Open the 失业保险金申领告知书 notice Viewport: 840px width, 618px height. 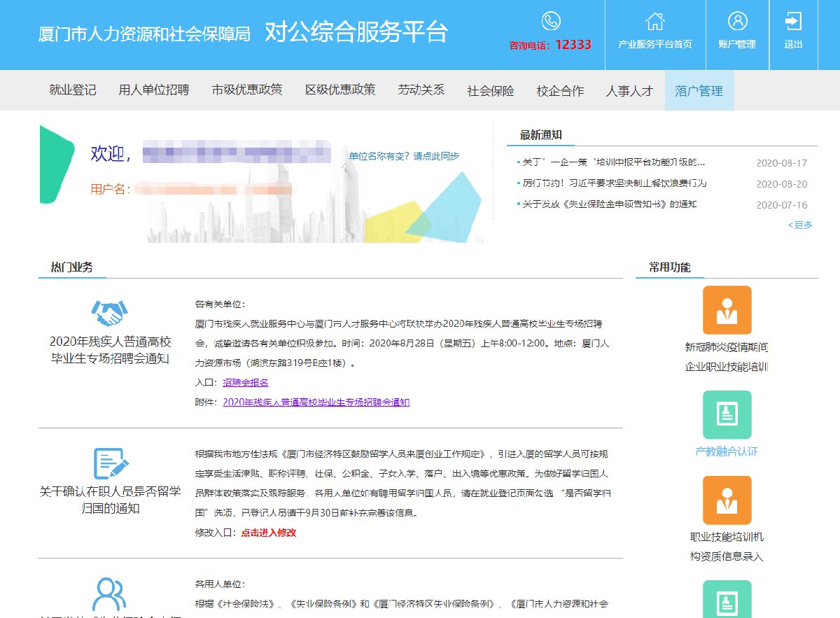click(x=609, y=204)
